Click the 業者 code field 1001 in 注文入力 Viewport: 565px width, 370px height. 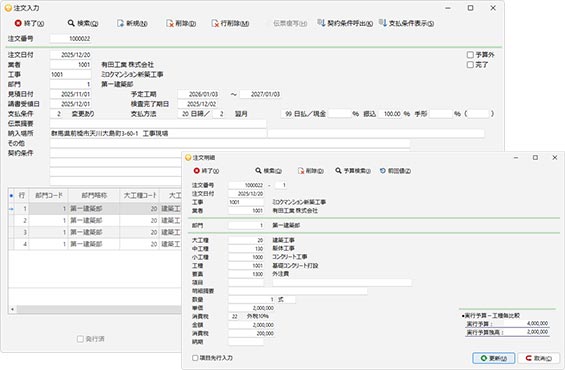70,65
